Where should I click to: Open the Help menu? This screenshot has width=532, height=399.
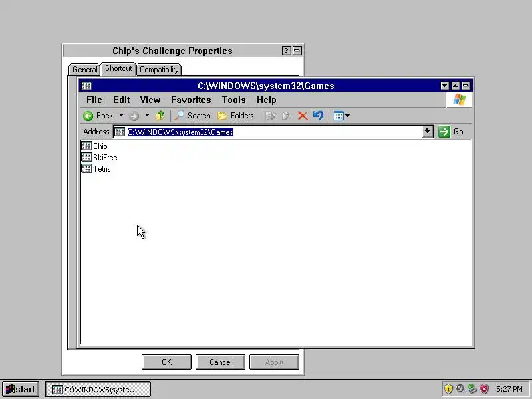(267, 100)
